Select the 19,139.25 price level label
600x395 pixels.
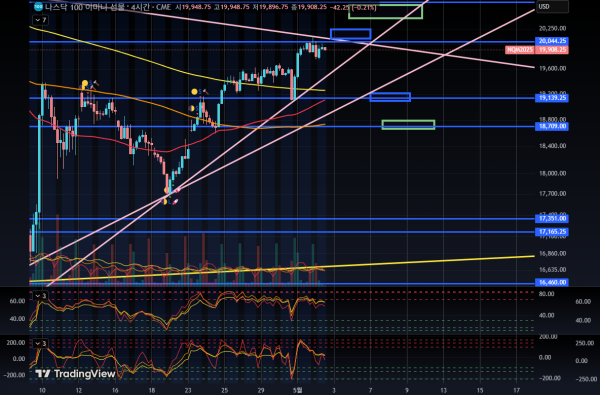551,98
